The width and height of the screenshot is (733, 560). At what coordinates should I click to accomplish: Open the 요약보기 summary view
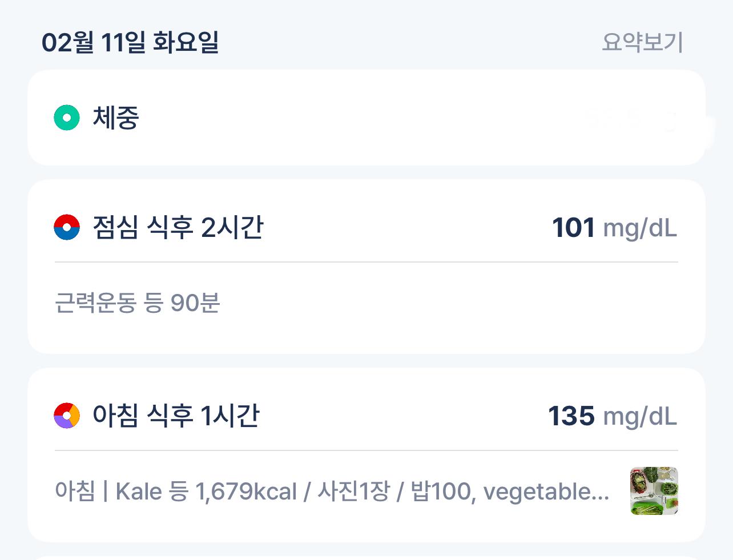[x=642, y=42]
